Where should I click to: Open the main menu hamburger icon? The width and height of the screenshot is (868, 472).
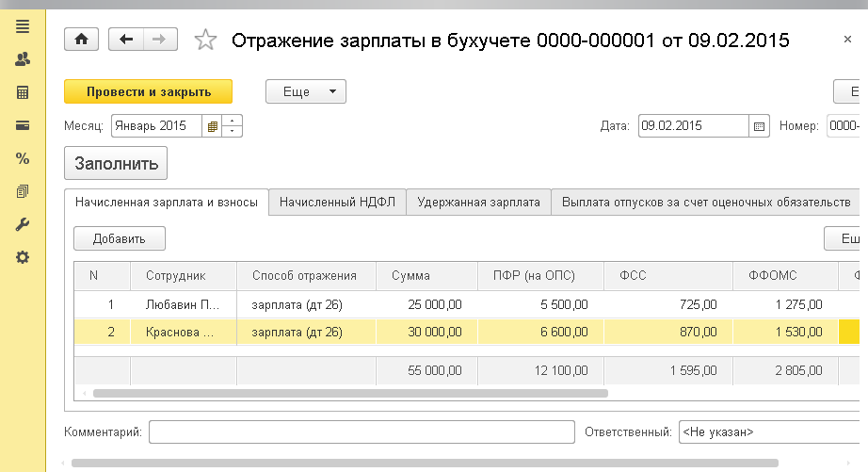(x=23, y=26)
